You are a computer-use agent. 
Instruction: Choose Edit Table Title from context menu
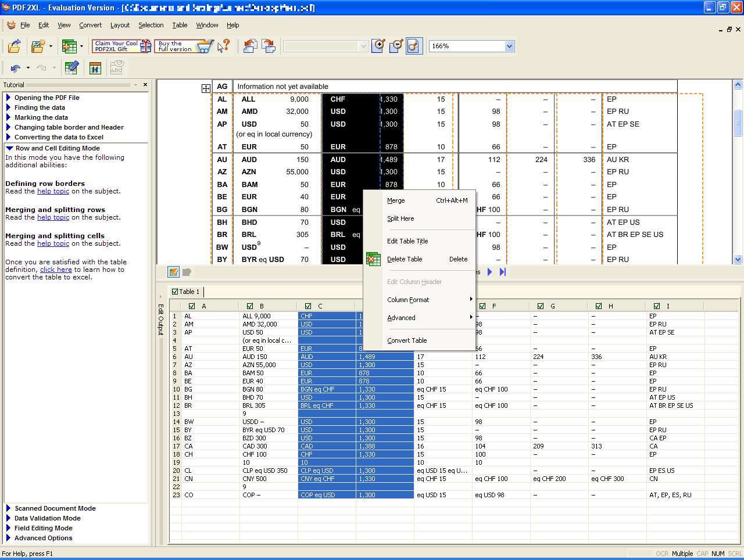click(x=419, y=241)
